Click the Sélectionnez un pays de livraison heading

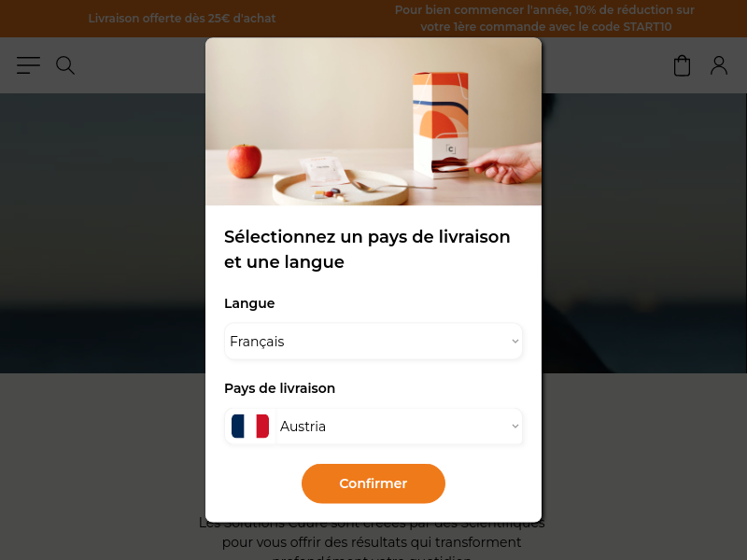[367, 249]
